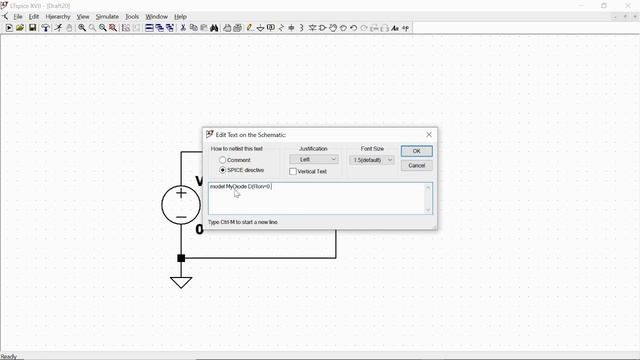640x360 pixels.
Task: Zoom in with magnifier plus icon
Action: pyautogui.click(x=82, y=28)
